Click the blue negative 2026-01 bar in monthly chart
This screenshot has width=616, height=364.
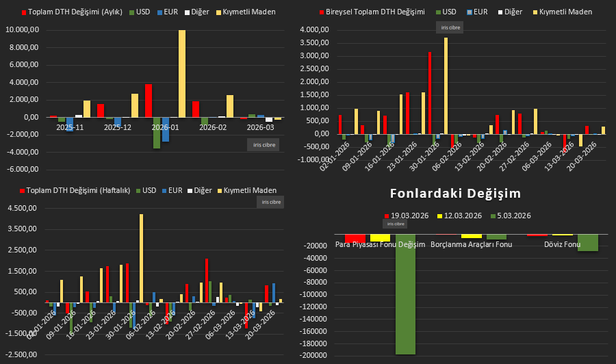(166, 129)
